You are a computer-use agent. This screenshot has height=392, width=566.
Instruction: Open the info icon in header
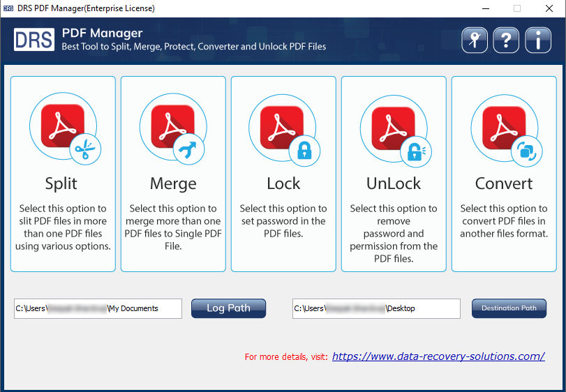(x=538, y=40)
